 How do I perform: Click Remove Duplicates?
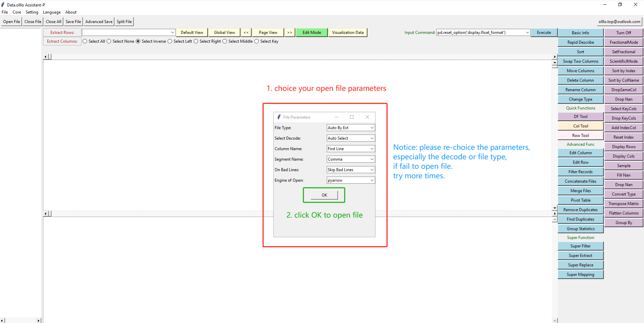click(x=580, y=210)
